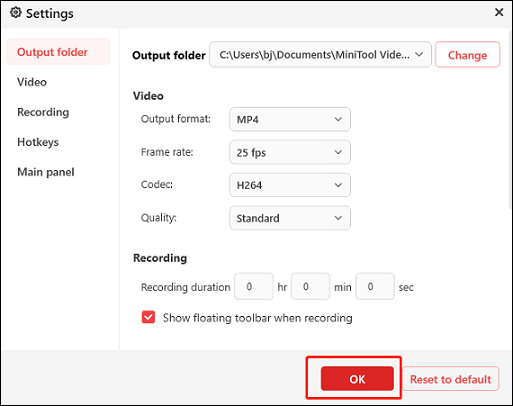The image size is (513, 406).
Task: Open the Output format MP4 dropdown
Action: [x=290, y=119]
